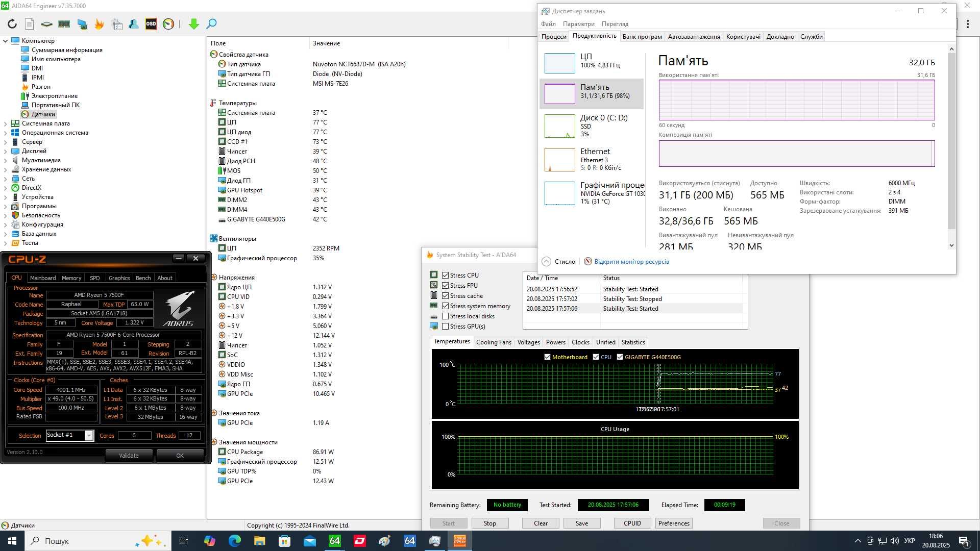This screenshot has height=551, width=980.
Task: Click the taskbar search box Пошук
Action: click(97, 541)
